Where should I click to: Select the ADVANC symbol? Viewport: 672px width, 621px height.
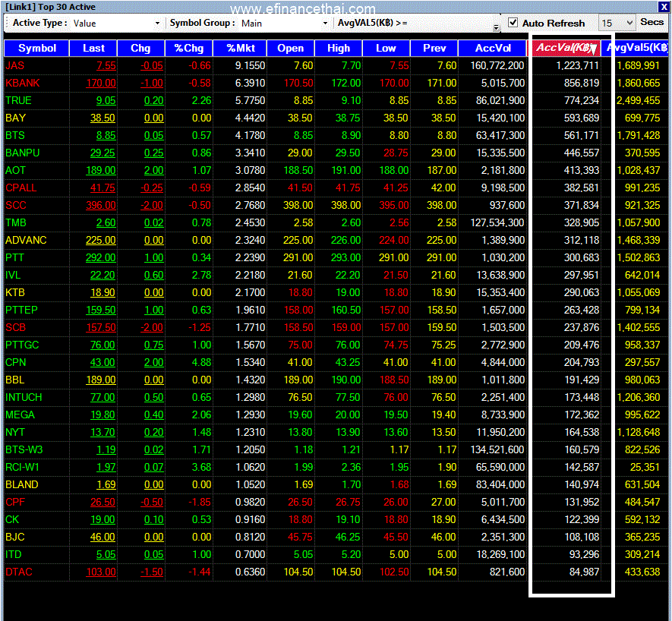pyautogui.click(x=26, y=241)
